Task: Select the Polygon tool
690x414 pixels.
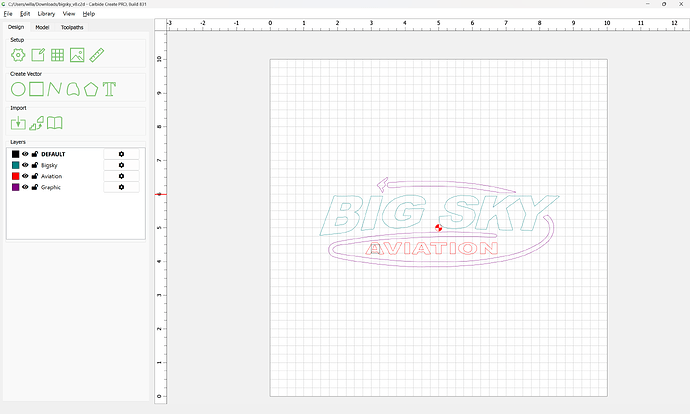Action: pos(91,89)
